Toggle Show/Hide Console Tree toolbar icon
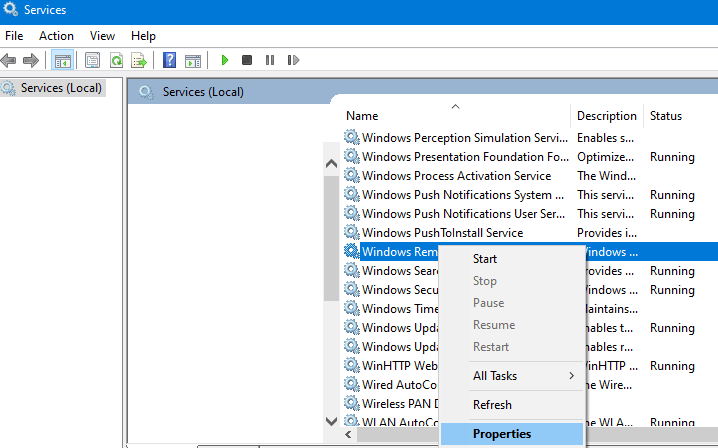The height and width of the screenshot is (448, 718). [62, 60]
